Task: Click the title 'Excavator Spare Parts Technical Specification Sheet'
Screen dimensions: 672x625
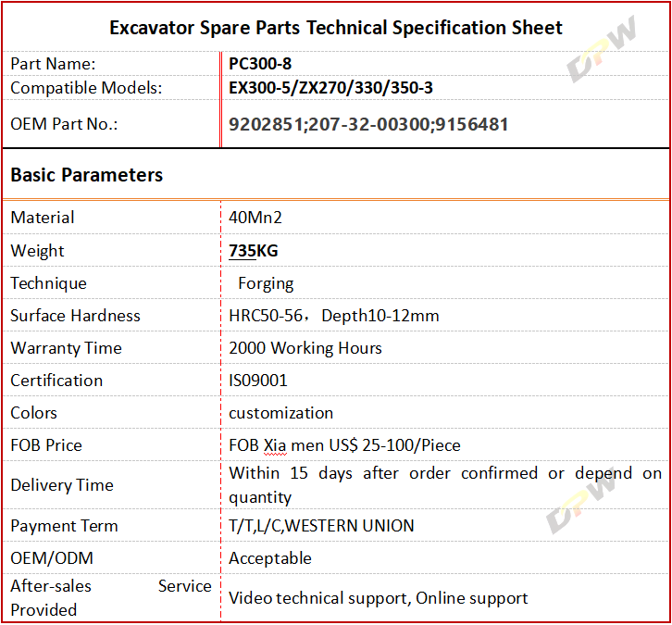Action: click(x=336, y=28)
